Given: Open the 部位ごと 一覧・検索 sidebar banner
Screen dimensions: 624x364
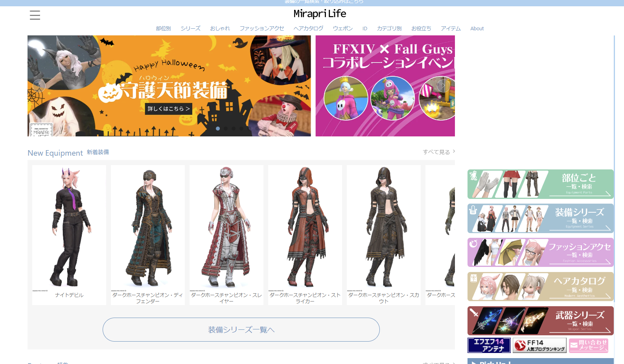Looking at the screenshot, I should click(x=540, y=184).
